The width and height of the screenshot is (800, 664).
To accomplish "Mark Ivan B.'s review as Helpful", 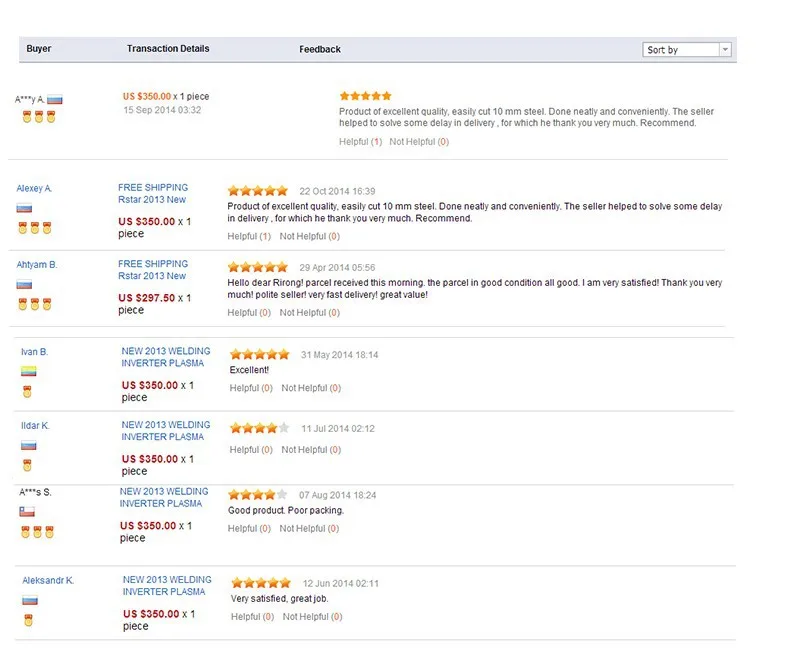I will coord(251,388).
